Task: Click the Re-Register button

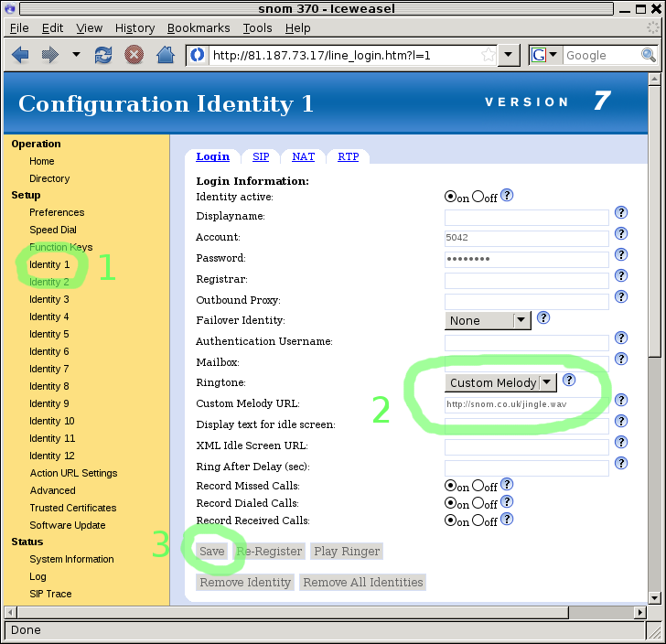Action: click(x=269, y=551)
